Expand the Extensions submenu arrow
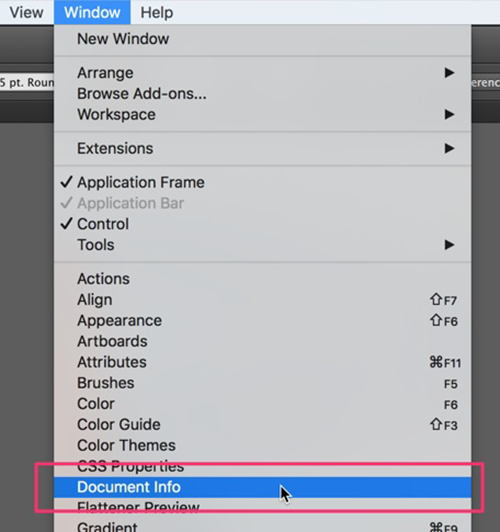 point(449,148)
